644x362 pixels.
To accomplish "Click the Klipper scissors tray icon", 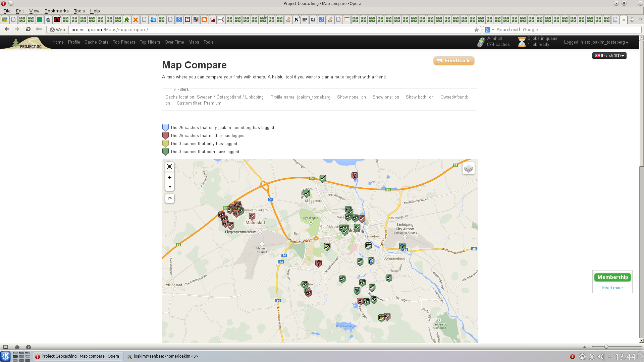I will pos(592,357).
